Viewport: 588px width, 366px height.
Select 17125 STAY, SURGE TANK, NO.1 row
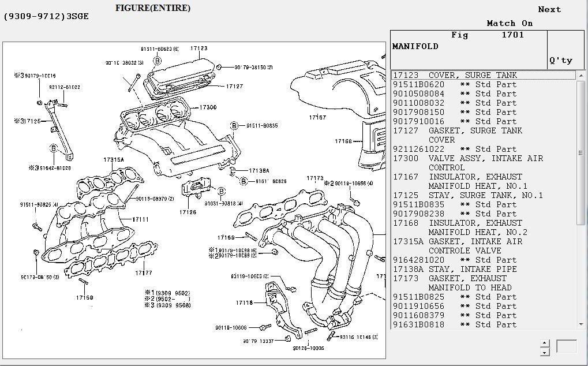click(467, 195)
